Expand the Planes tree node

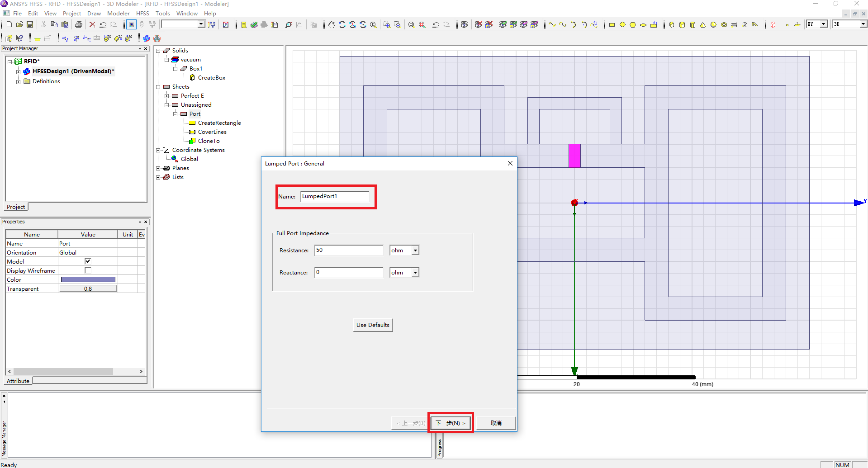coord(158,168)
